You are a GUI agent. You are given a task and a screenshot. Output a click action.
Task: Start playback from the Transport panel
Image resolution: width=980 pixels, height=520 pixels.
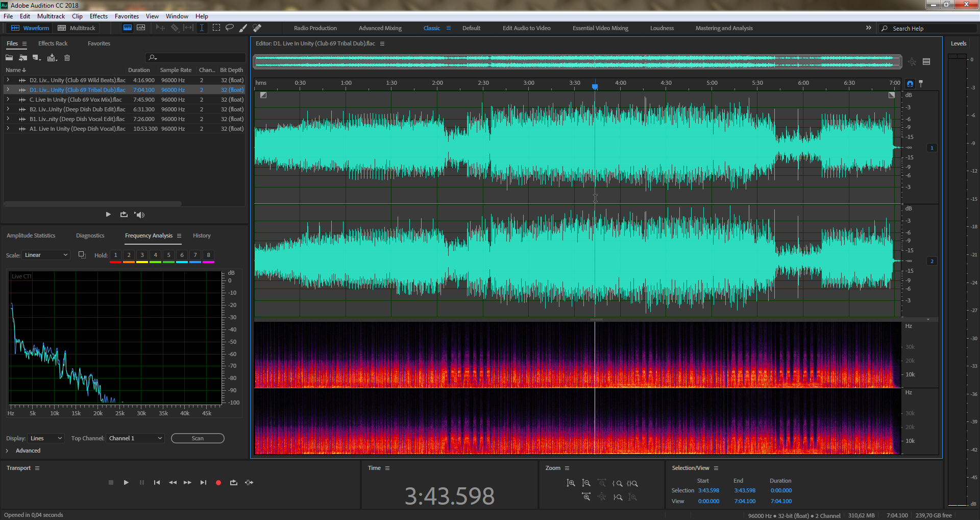(126, 482)
